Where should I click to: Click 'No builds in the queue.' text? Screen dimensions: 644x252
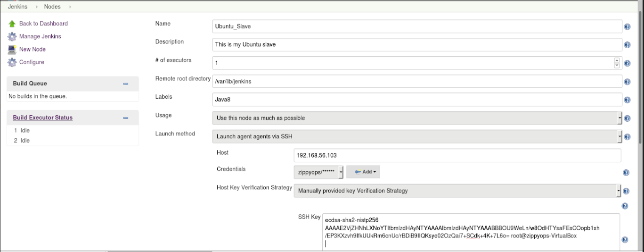[38, 96]
